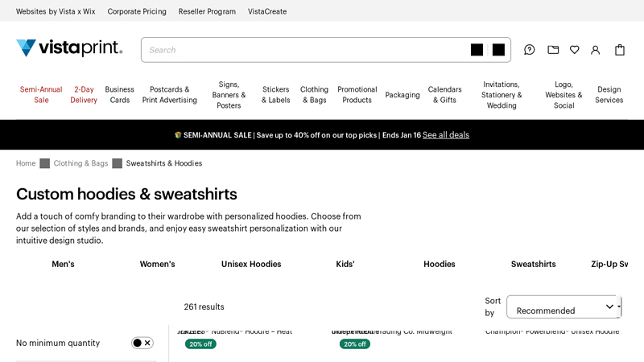Open Semi-Annual Sale menu
This screenshot has height=362, width=644.
pos(41,95)
